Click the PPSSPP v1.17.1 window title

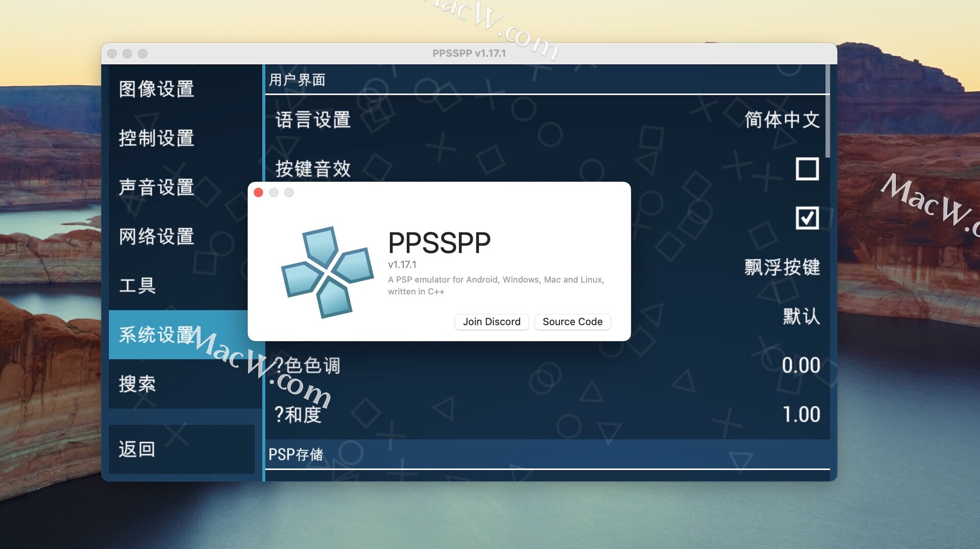[x=469, y=53]
